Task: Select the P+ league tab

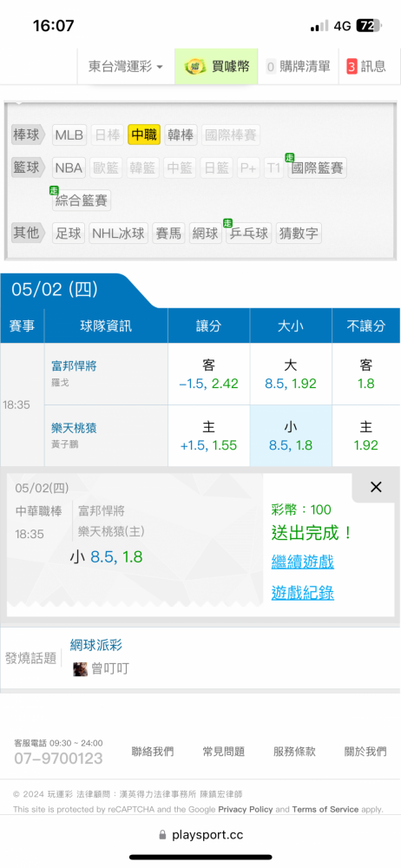Action: click(249, 168)
